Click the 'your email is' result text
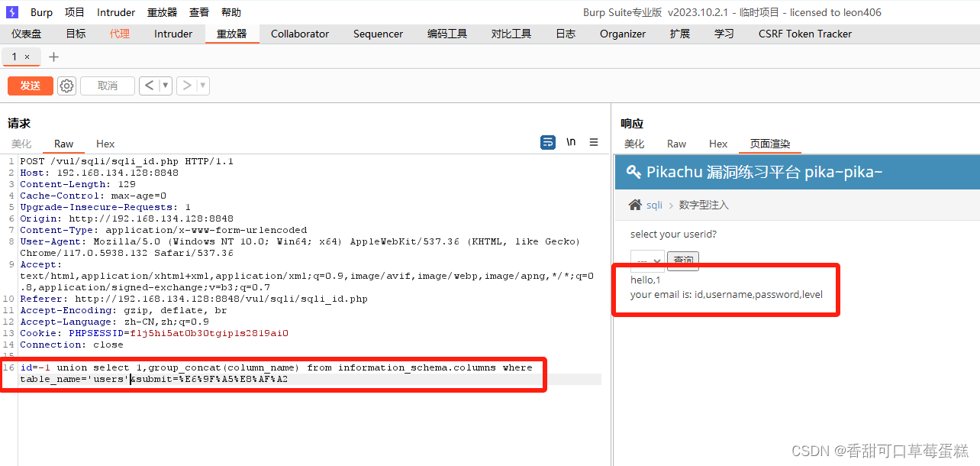The image size is (980, 466). 727,294
